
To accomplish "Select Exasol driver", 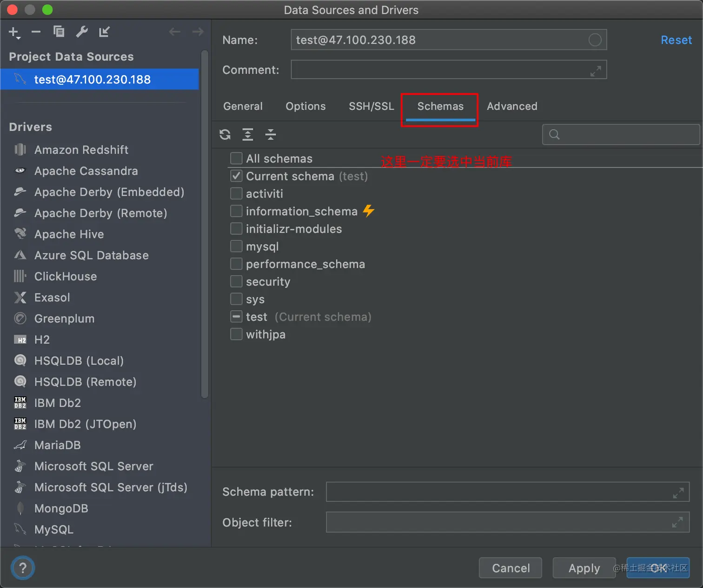I will point(52,297).
